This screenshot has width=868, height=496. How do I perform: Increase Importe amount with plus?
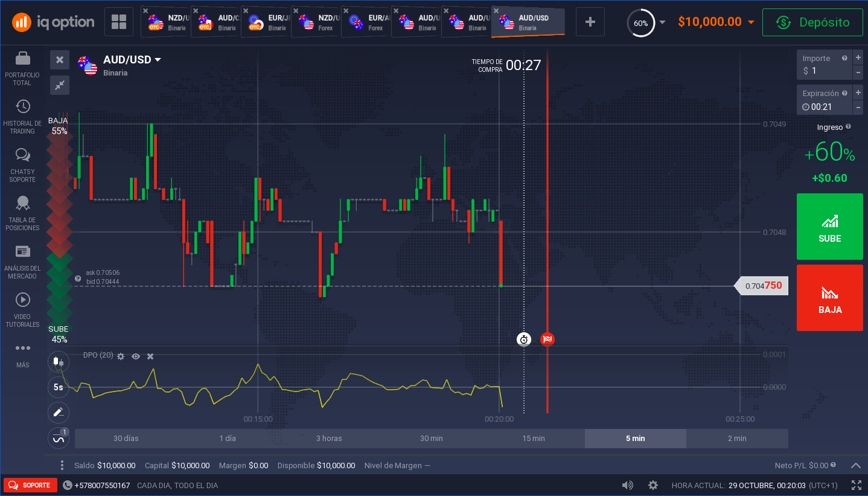click(x=858, y=58)
